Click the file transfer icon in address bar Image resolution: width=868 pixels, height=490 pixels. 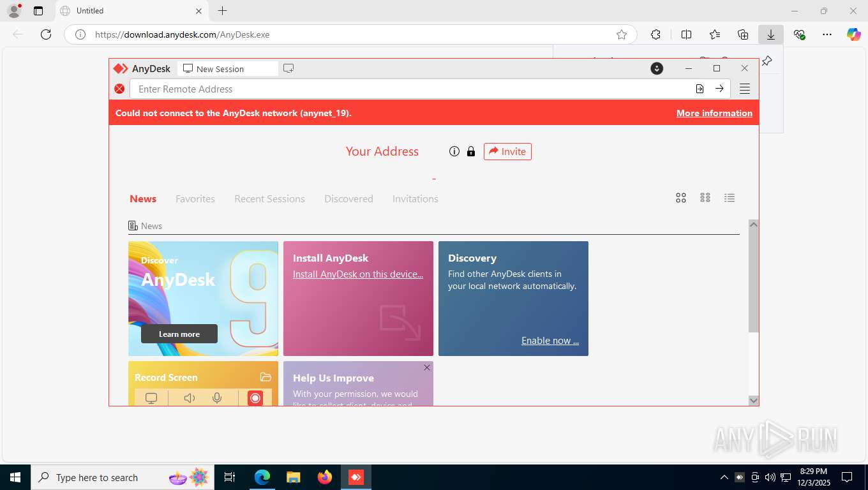pyautogui.click(x=700, y=89)
